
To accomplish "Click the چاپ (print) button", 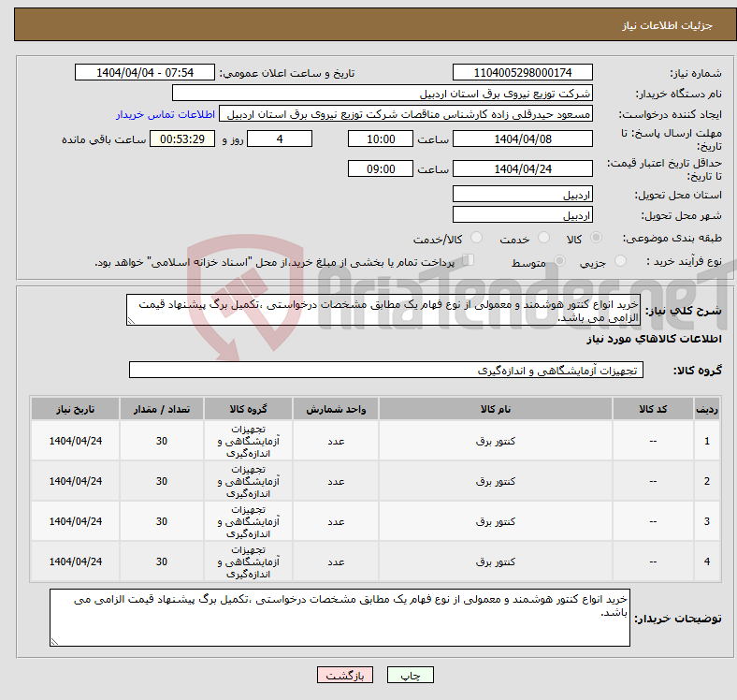I will [x=410, y=675].
